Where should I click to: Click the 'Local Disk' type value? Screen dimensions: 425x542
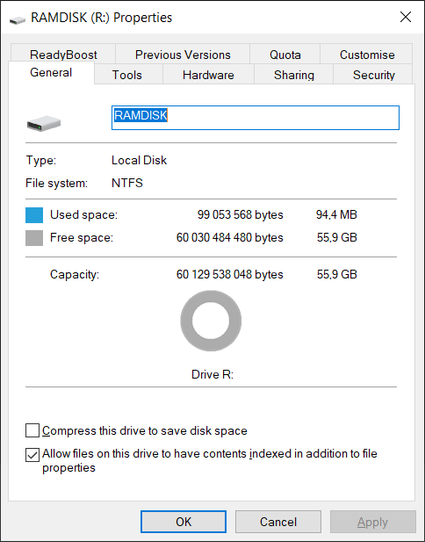pos(139,160)
